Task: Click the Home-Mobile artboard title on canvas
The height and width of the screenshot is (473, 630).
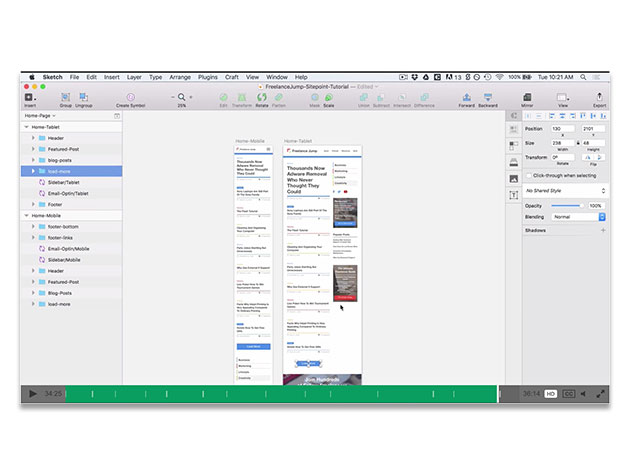Action: click(250, 141)
